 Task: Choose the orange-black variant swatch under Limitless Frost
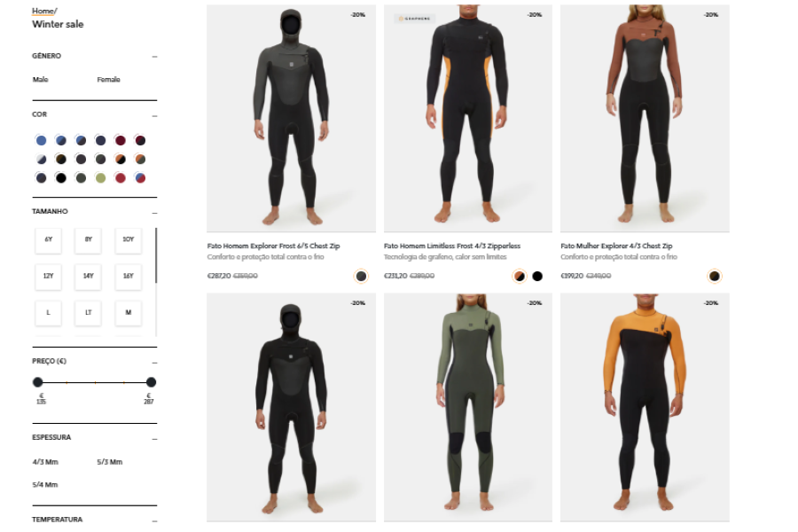[519, 276]
